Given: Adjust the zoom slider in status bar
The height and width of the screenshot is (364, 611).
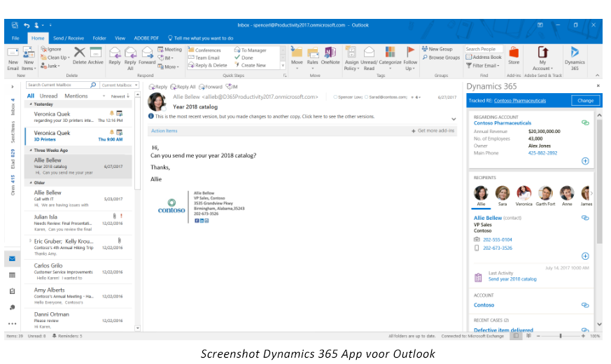Looking at the screenshot, I should coord(562,336).
